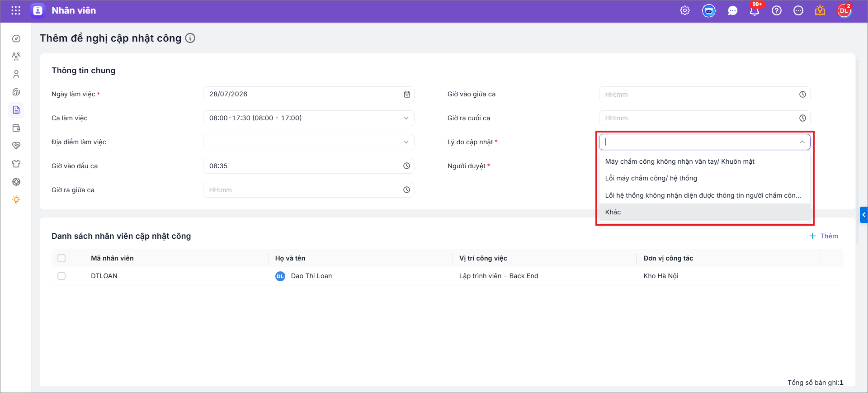Open the person profile sidebar icon
The height and width of the screenshot is (393, 868).
click(16, 74)
